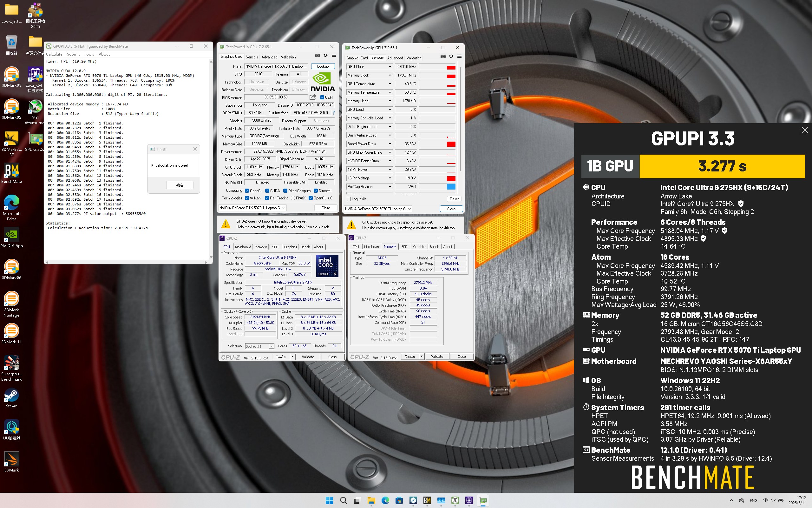
Task: Click 确定 in the Finish dialog
Action: [x=180, y=185]
